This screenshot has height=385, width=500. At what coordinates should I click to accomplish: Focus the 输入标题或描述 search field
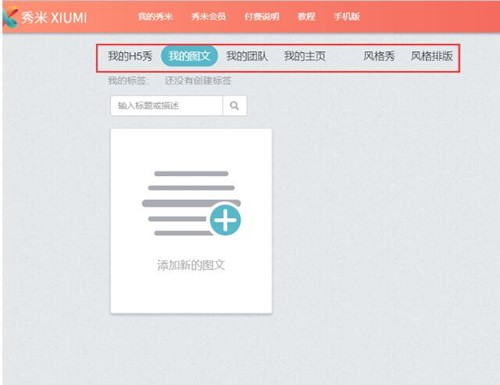coord(166,106)
